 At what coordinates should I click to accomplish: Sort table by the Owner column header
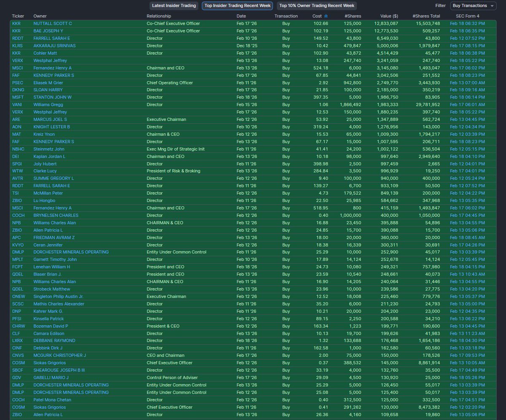coord(40,16)
